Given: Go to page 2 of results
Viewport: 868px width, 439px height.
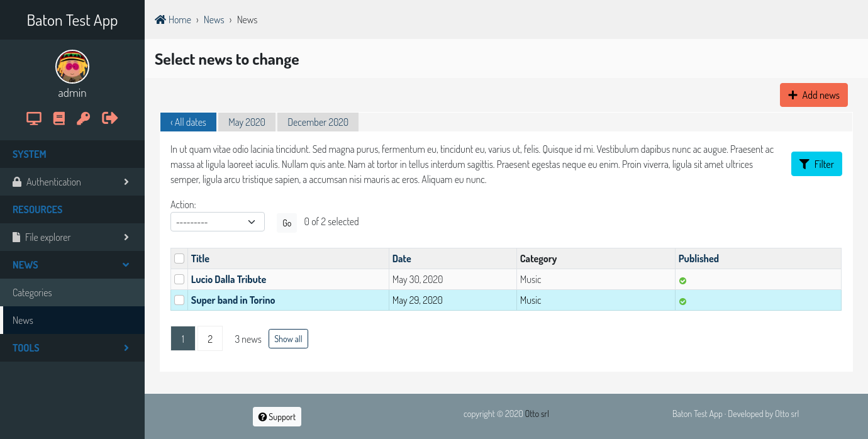Looking at the screenshot, I should coord(210,339).
